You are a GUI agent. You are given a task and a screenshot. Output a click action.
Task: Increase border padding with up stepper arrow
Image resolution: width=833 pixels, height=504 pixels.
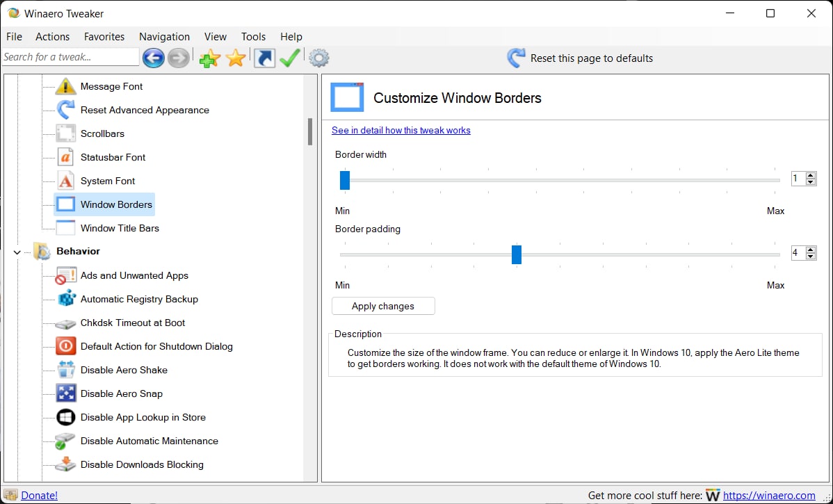pos(810,250)
